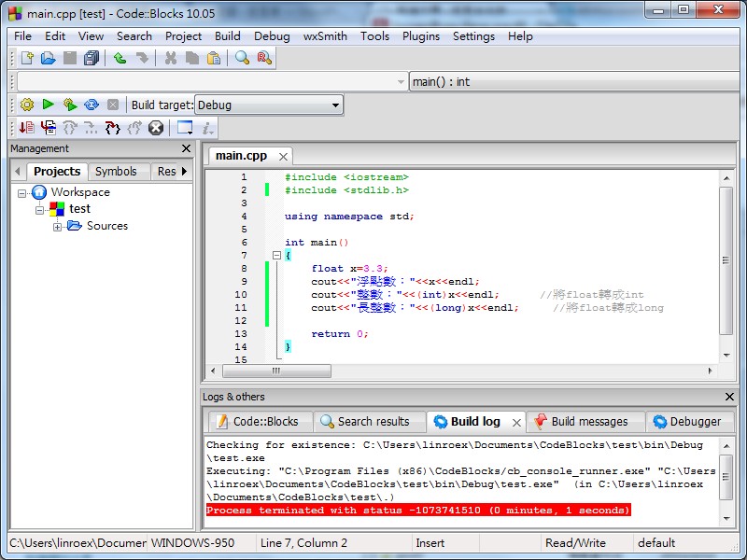747x560 pixels.
Task: Open the Debugger log tab
Action: [x=689, y=422]
